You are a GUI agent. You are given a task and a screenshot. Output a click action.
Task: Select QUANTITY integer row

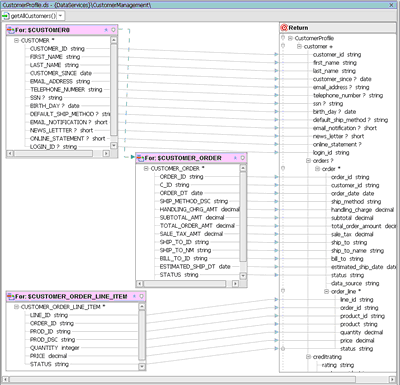[55, 348]
